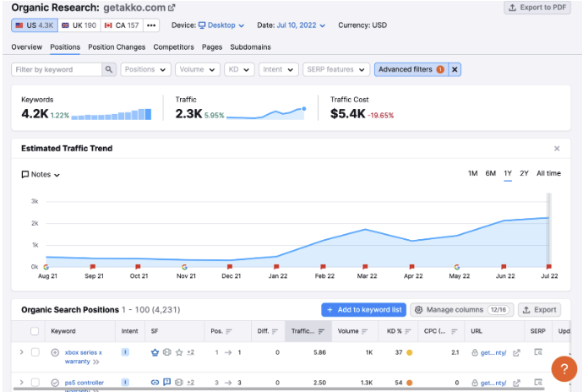Open SERP snapshot for xbox series x warranty
This screenshot has width=583, height=392.
tap(537, 352)
